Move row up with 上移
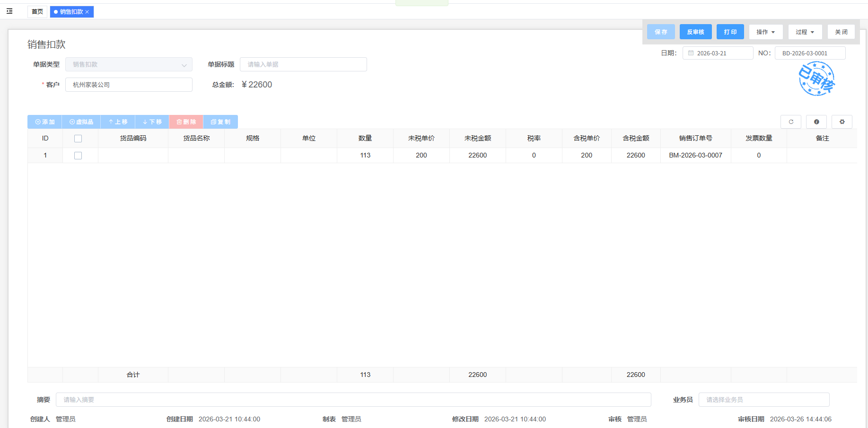Screen dimensions: 868x428 118,122
